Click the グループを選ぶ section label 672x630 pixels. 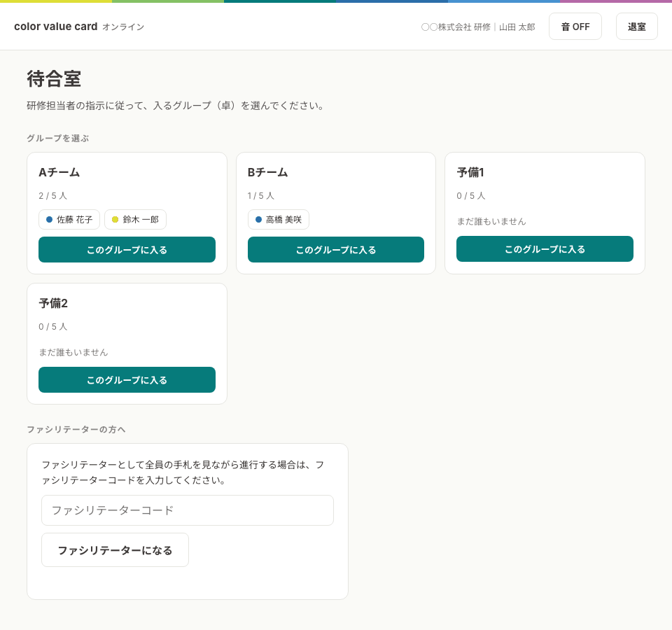pyautogui.click(x=58, y=139)
